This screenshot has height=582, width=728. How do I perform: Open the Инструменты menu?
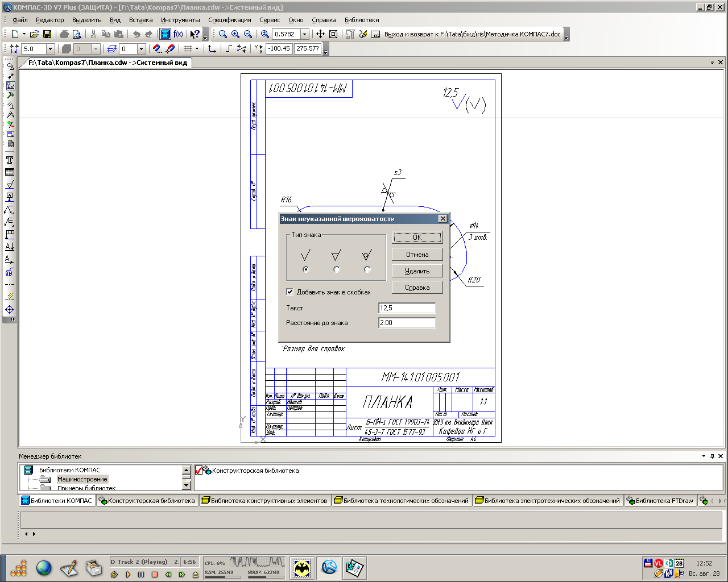click(180, 20)
